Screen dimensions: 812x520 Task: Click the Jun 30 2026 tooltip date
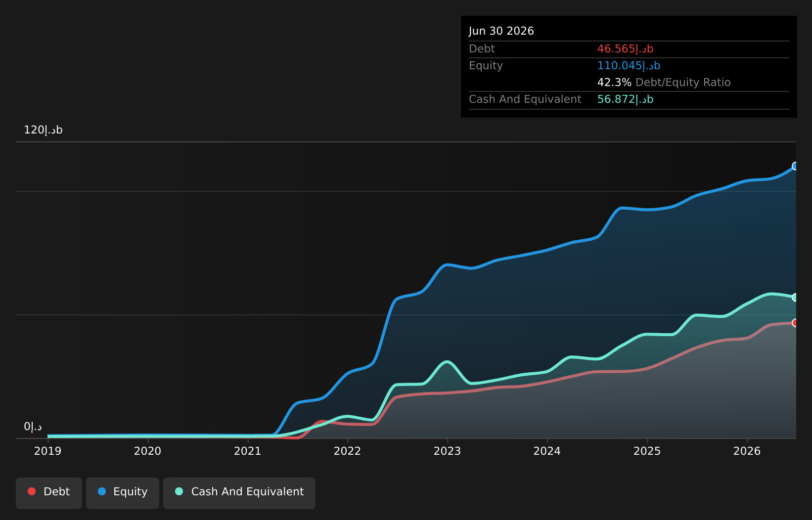click(501, 31)
